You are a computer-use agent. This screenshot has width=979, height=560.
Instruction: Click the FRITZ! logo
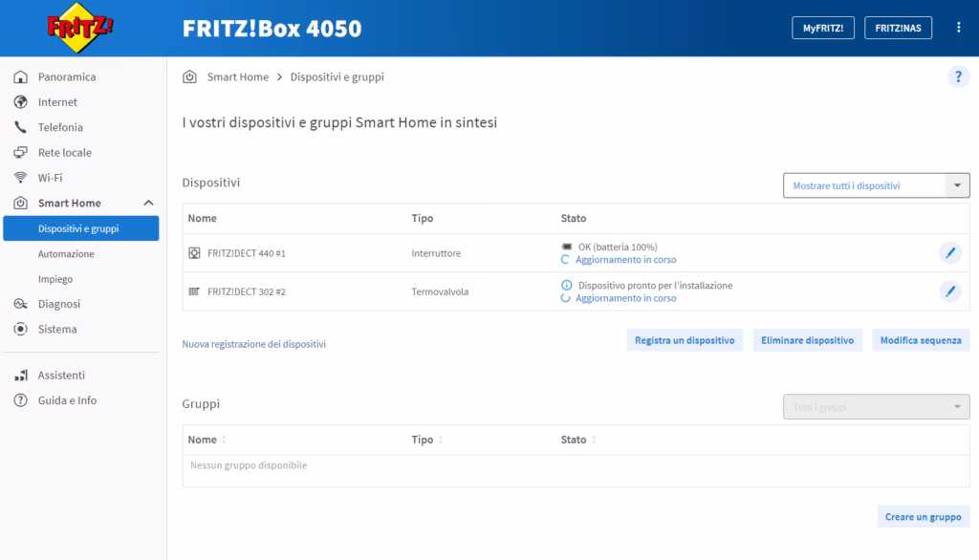[x=80, y=28]
